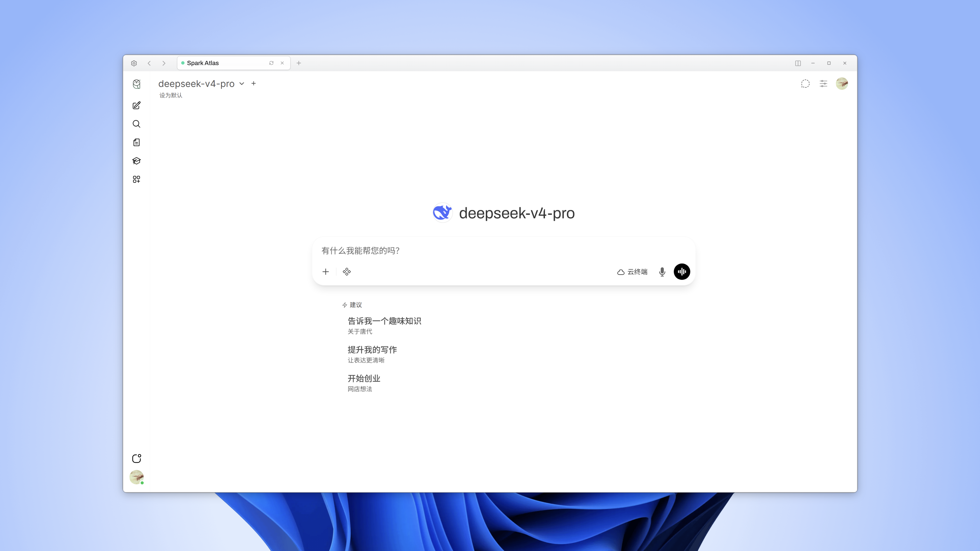The image size is (980, 551).
Task: Reload the Spark Atlas tab
Action: pyautogui.click(x=271, y=63)
